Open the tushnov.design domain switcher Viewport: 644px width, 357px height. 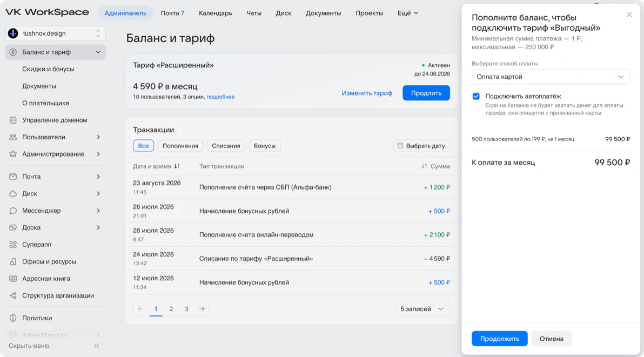[56, 33]
